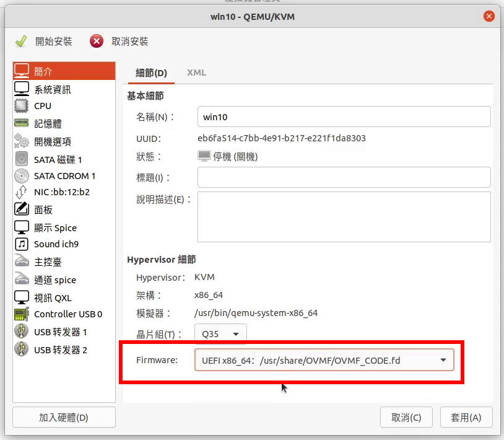Expand the chipset Q35 dropdown
The width and height of the screenshot is (504, 440).
point(220,335)
